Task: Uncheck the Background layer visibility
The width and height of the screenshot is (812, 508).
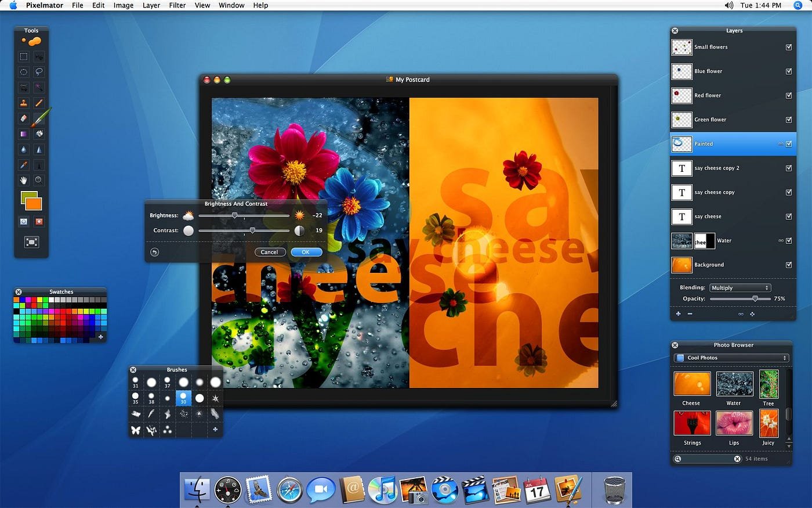Action: point(789,265)
